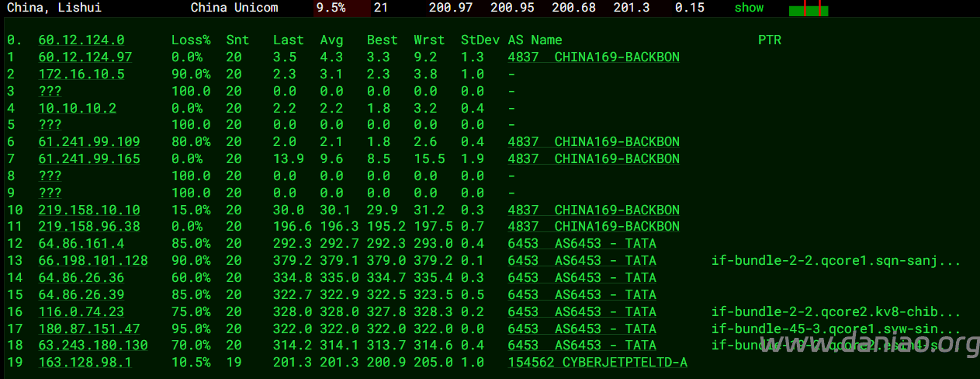Select the 180.87.151.47 address link

click(x=88, y=329)
